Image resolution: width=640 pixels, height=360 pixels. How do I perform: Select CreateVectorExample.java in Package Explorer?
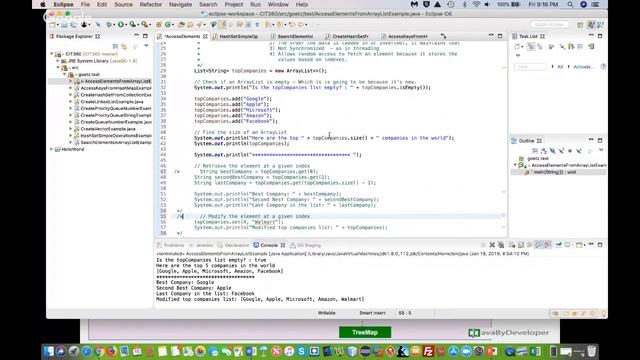(x=108, y=129)
